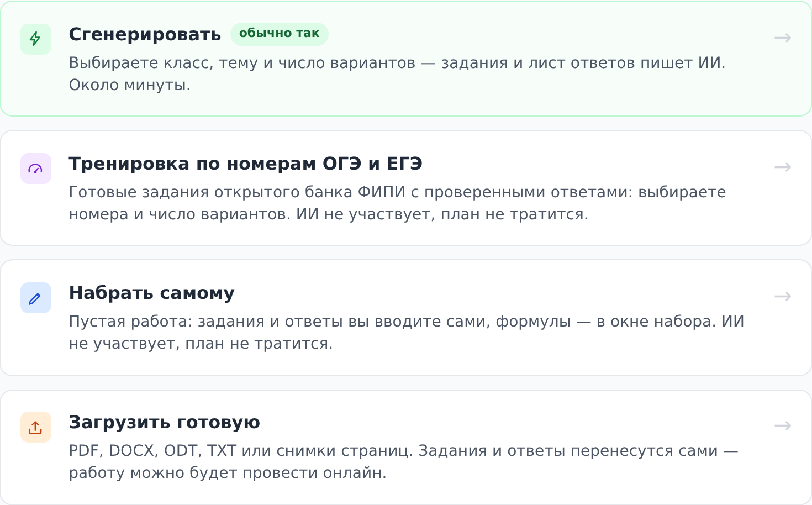The image size is (812, 505).
Task: Click the purple speedometer icon
Action: coord(35,168)
